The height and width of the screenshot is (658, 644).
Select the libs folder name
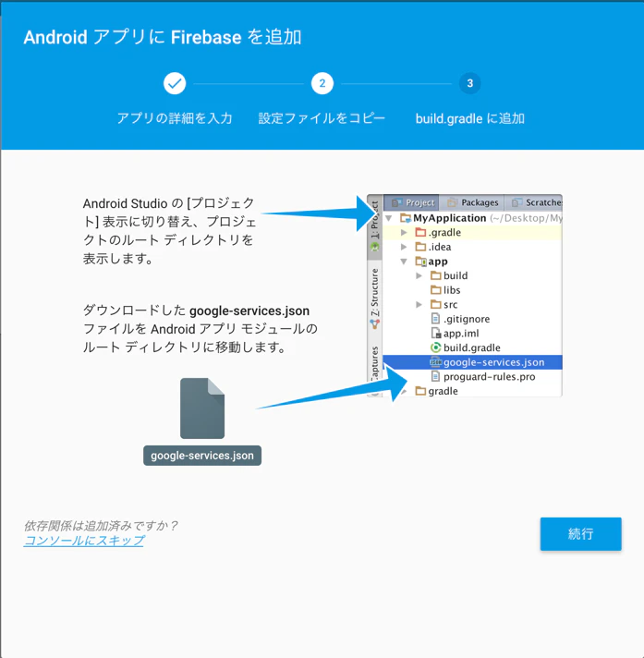(452, 290)
